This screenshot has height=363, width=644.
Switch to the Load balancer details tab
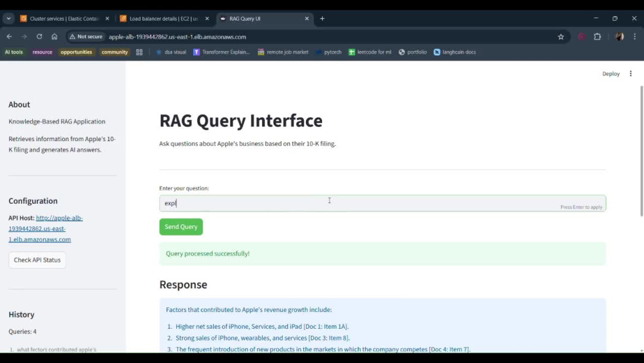pos(164,19)
